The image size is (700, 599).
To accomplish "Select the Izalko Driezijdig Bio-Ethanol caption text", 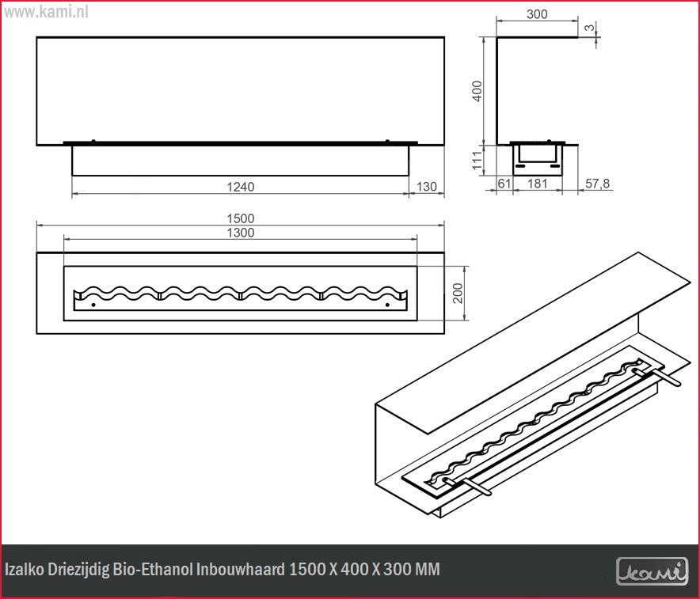I will pos(222,570).
